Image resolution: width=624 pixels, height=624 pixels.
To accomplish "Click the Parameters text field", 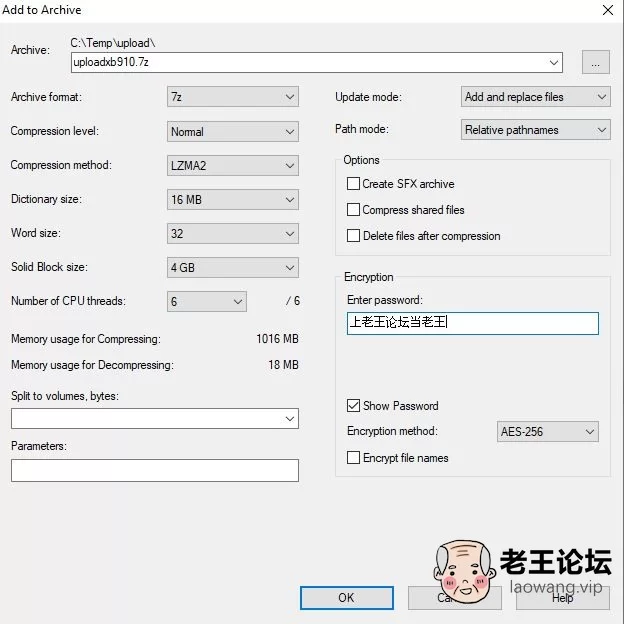I will (155, 470).
